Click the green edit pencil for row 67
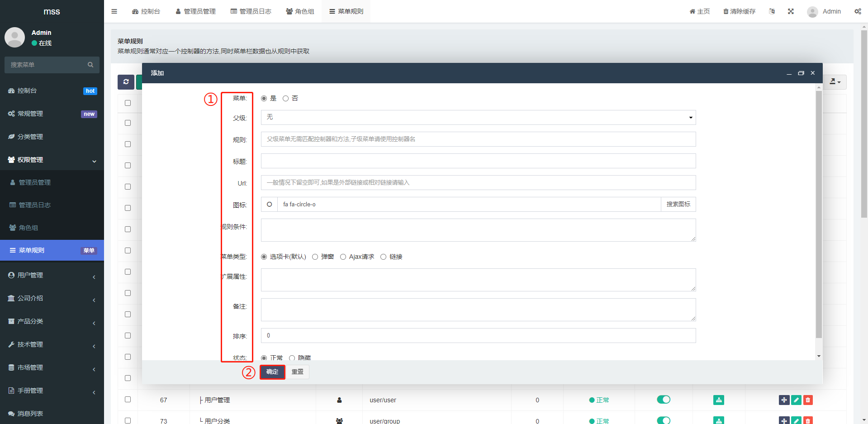Image resolution: width=868 pixels, height=424 pixels. (x=796, y=400)
